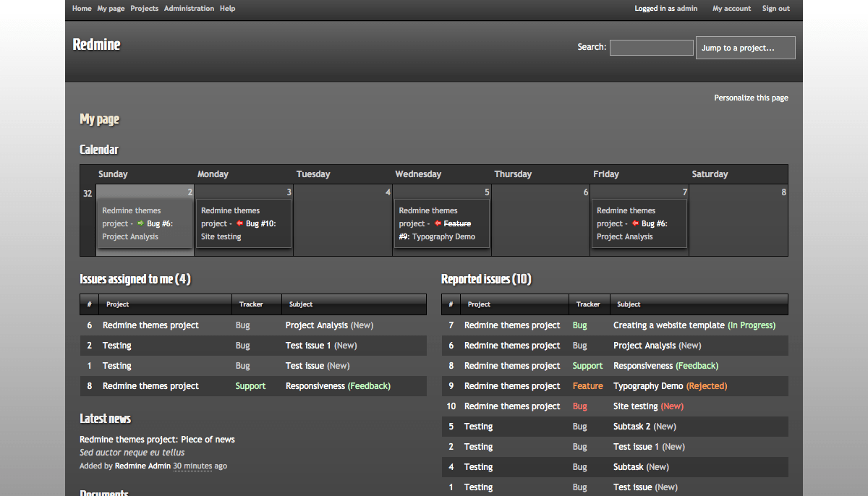Click the 'Personalize this page' link

752,98
